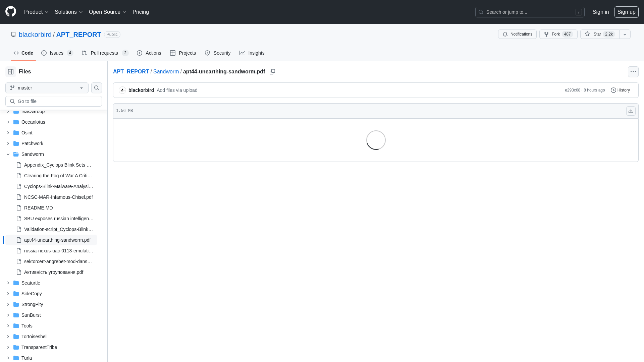The width and height of the screenshot is (644, 362).
Task: Copy the file path icon
Action: coord(272,72)
